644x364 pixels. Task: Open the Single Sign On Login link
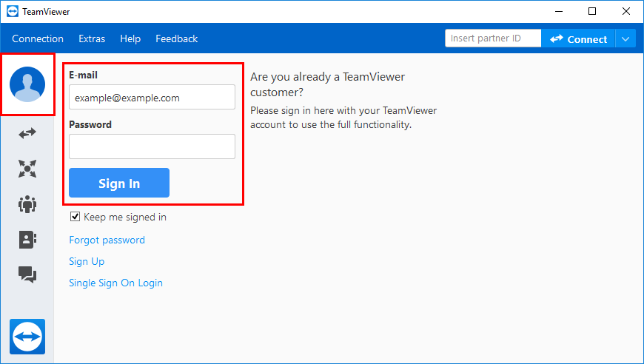click(115, 283)
